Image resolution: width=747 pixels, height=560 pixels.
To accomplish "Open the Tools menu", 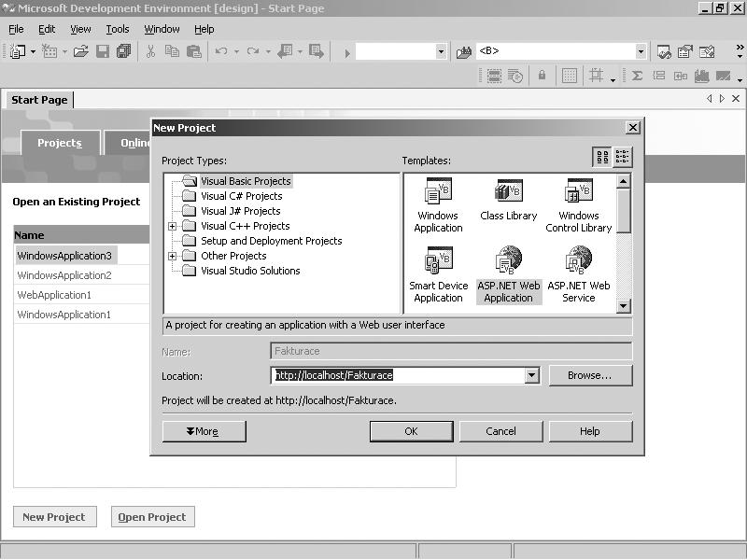I will [118, 30].
